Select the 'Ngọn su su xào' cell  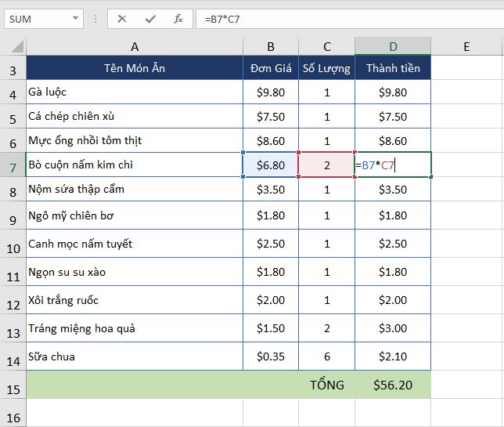click(135, 272)
